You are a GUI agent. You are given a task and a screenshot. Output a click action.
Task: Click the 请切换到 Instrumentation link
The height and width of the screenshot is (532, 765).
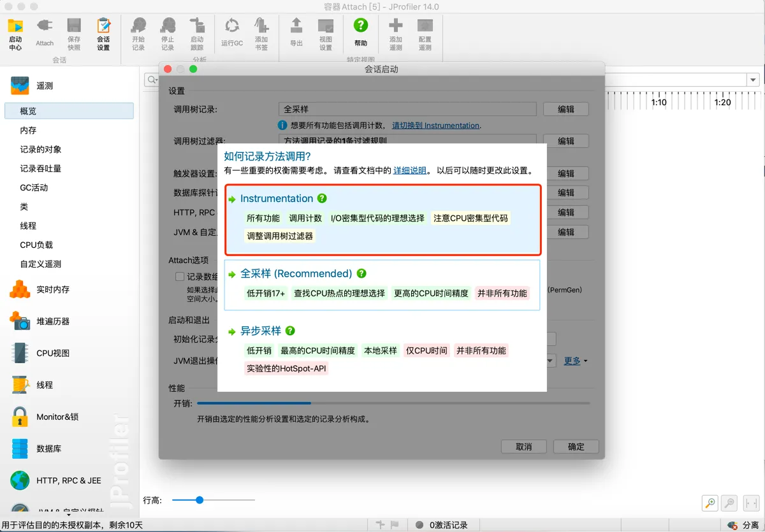click(435, 126)
